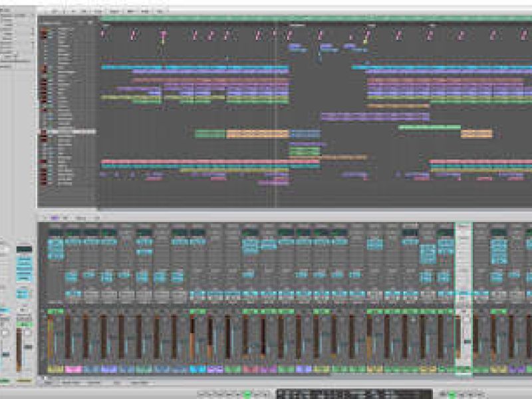
Task: Click the yellow marker icon in the timeline
Action: [162, 34]
